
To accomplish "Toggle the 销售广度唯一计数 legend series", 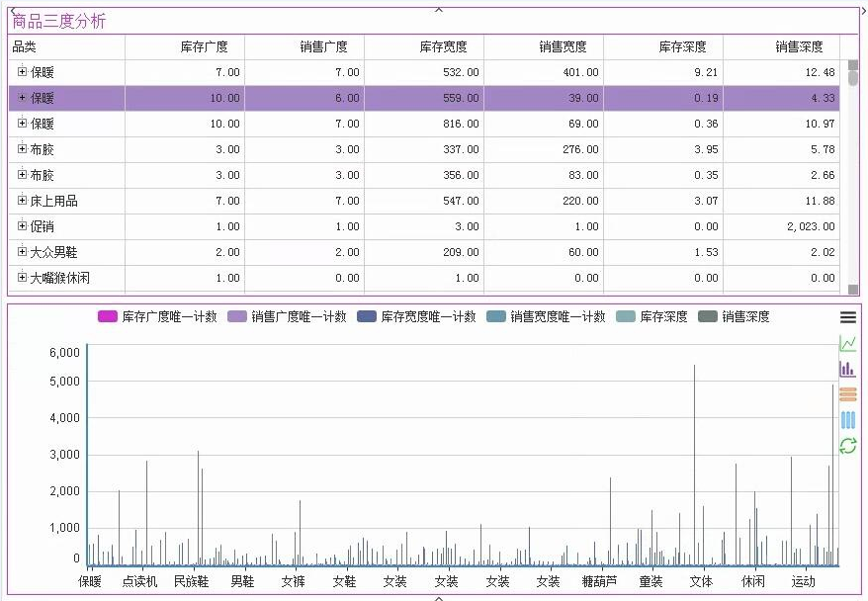I will [287, 316].
